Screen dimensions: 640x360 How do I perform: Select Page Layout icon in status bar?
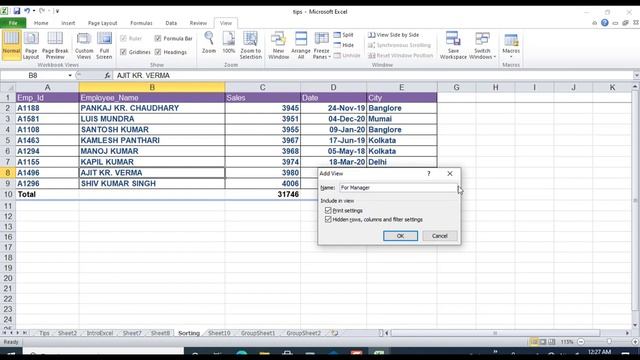pos(543,342)
